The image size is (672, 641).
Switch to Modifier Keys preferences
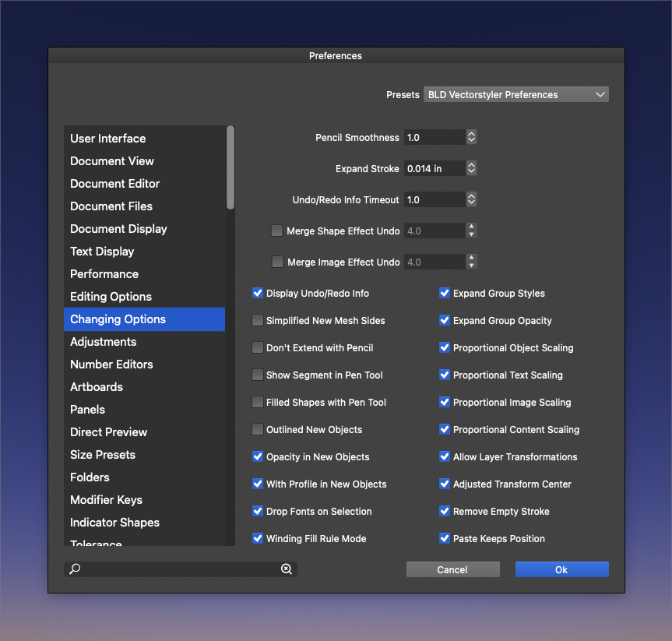point(106,500)
